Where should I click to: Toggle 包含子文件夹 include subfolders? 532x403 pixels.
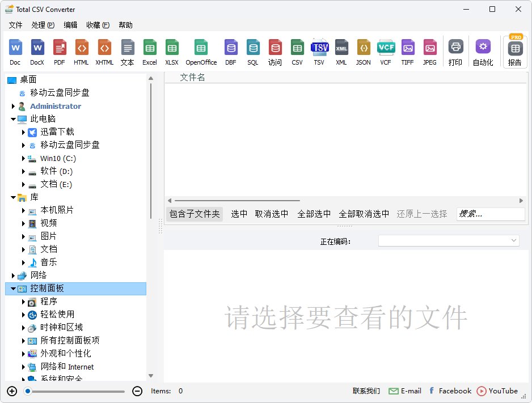(195, 214)
